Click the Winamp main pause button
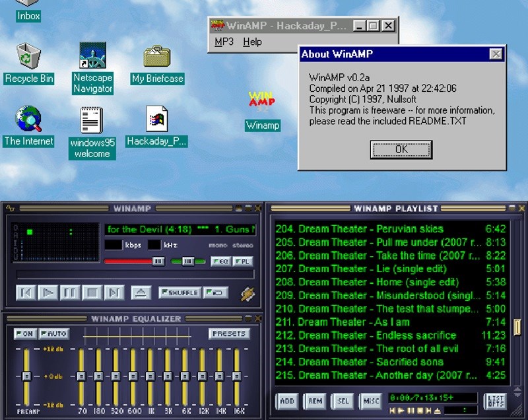This screenshot has height=420, width=528. 70,293
